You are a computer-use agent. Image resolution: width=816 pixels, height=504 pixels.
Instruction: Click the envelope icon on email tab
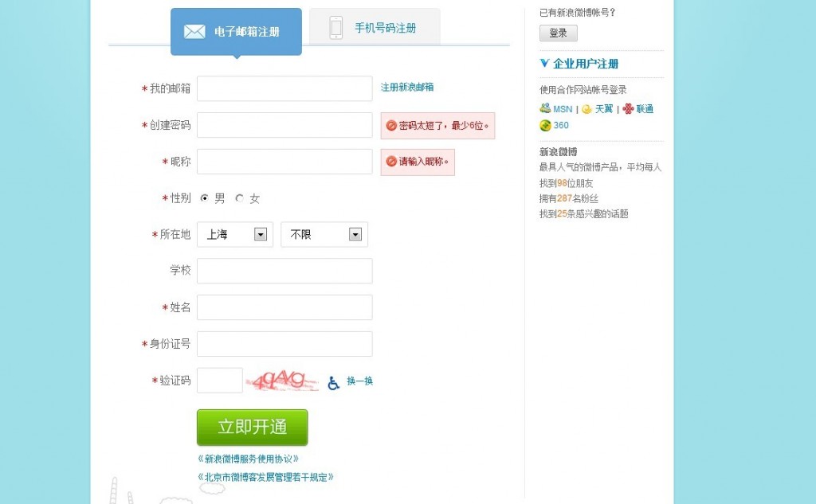194,32
